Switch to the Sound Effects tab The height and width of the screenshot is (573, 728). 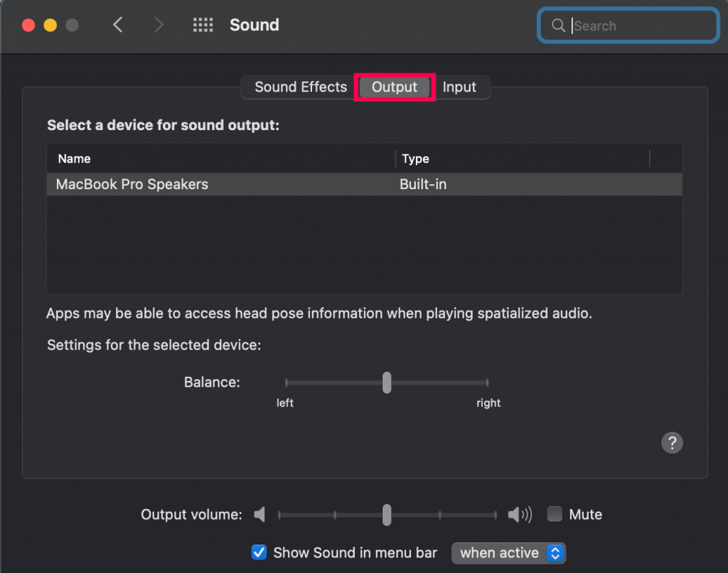pos(300,87)
